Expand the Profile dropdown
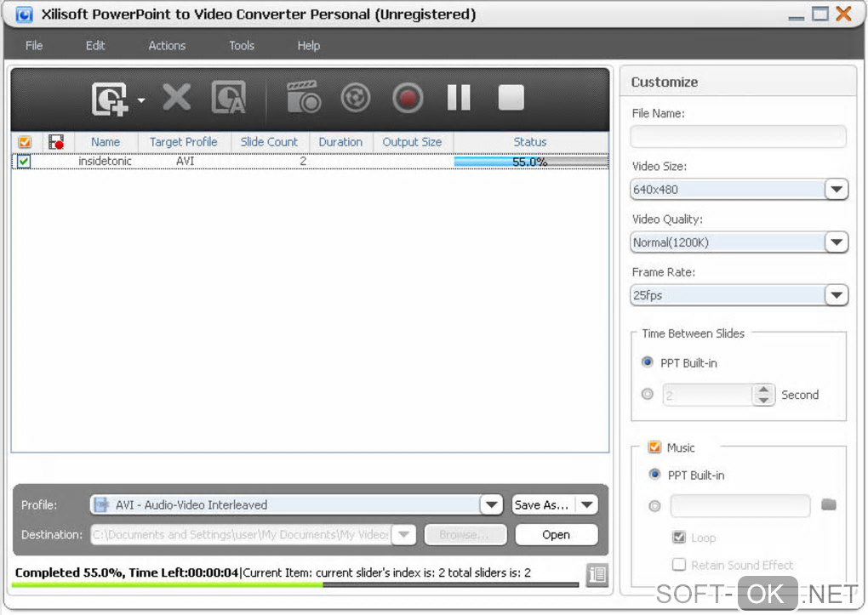The width and height of the screenshot is (868, 615). tap(491, 504)
